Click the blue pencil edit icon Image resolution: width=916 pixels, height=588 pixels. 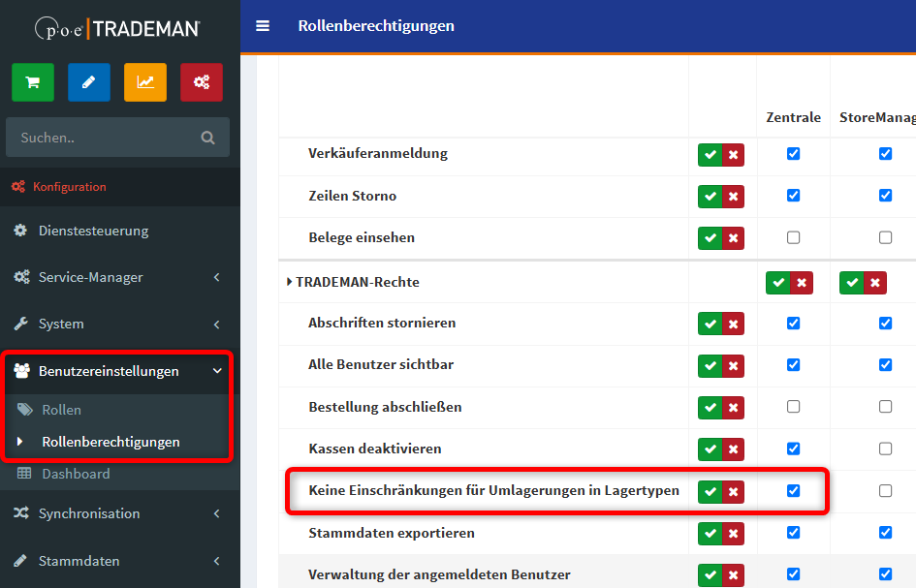(89, 82)
